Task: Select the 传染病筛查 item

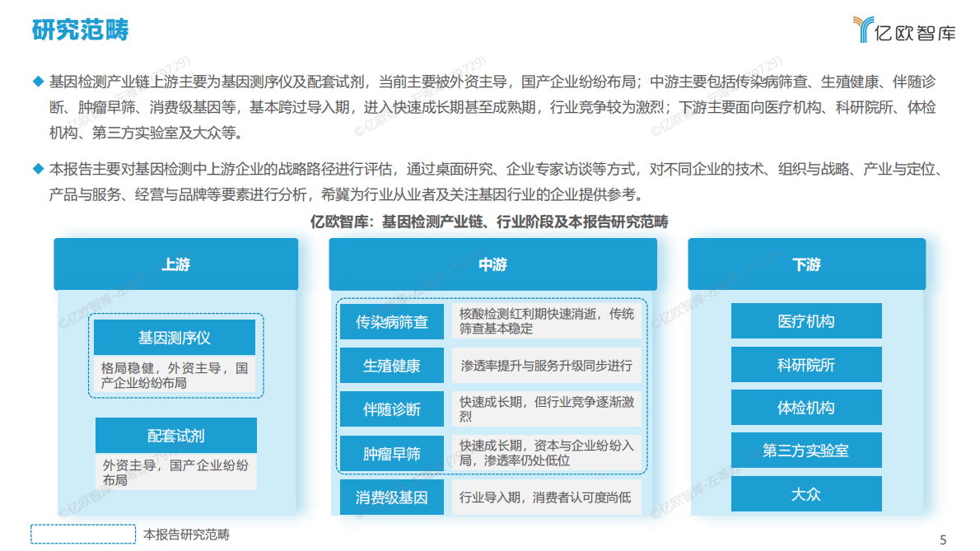Action: click(x=393, y=321)
